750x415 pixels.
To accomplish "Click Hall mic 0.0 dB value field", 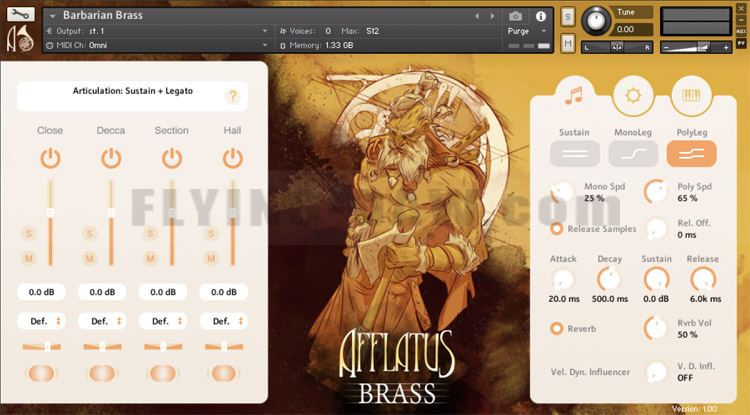I will (x=224, y=292).
